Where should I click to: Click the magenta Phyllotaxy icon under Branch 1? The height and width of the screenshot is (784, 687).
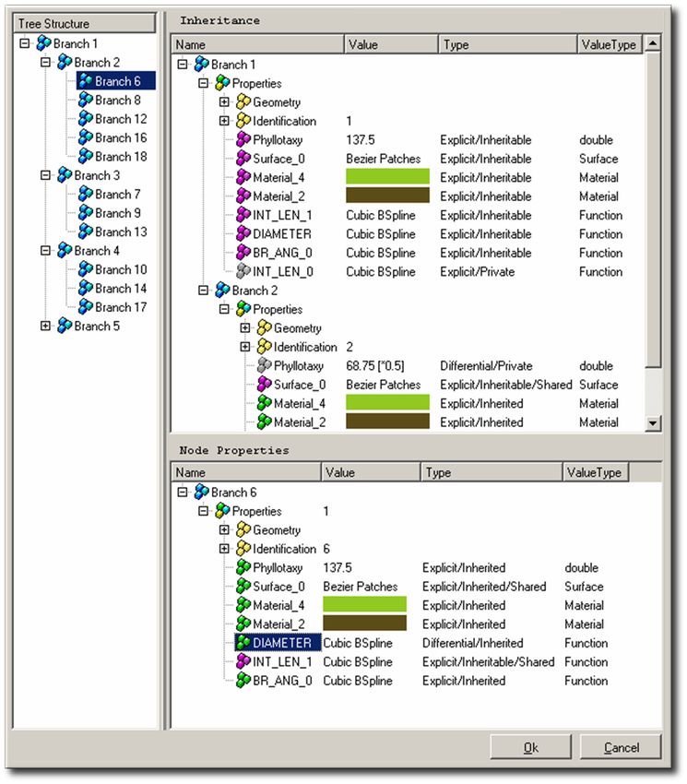tap(243, 140)
